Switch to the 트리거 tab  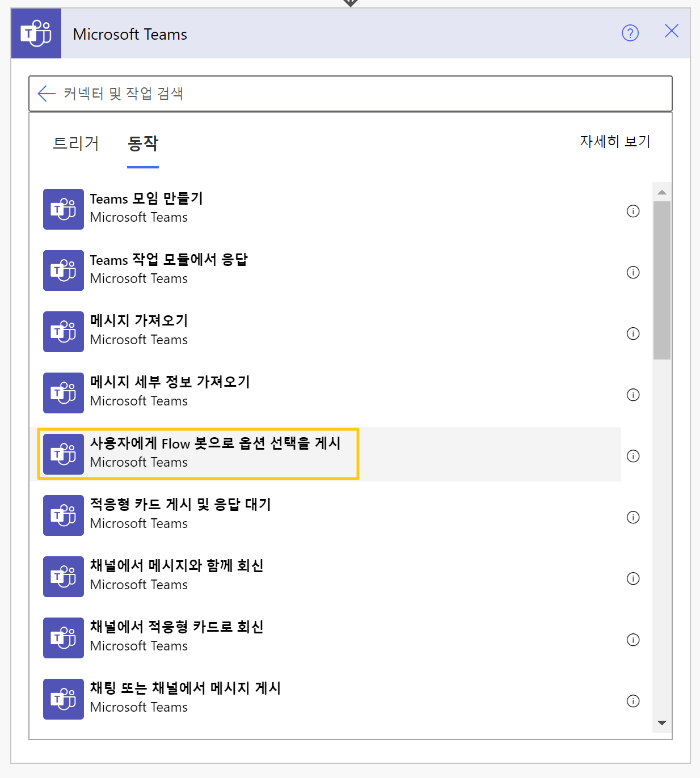pos(76,143)
